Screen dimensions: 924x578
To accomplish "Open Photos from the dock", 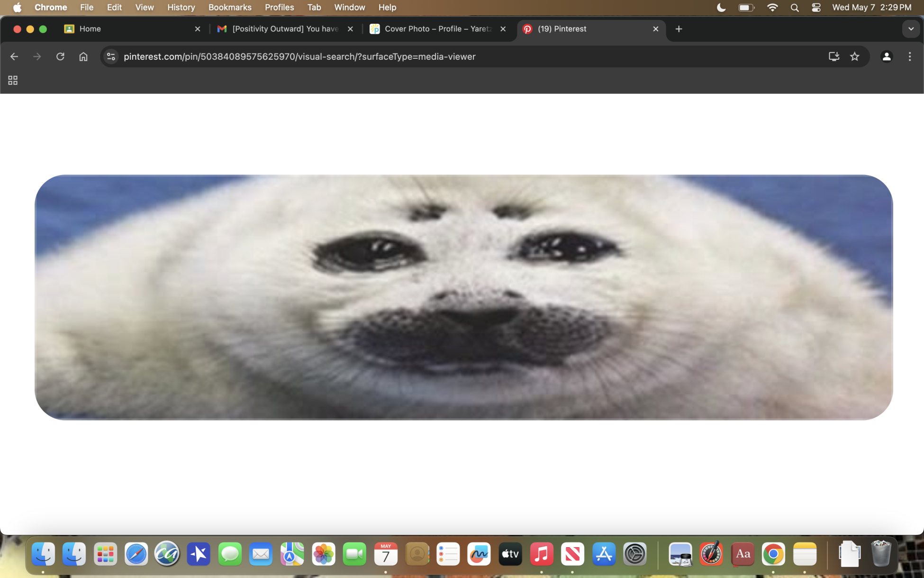I will (x=324, y=554).
